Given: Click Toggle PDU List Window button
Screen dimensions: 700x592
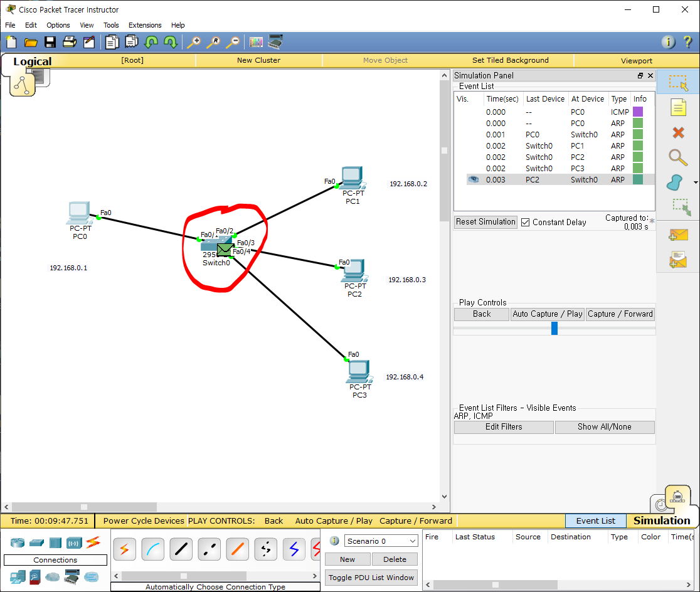Looking at the screenshot, I should [x=371, y=578].
